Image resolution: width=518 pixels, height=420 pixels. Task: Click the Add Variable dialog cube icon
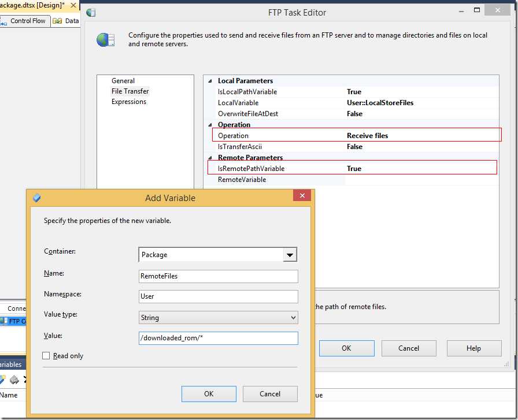[x=36, y=198]
